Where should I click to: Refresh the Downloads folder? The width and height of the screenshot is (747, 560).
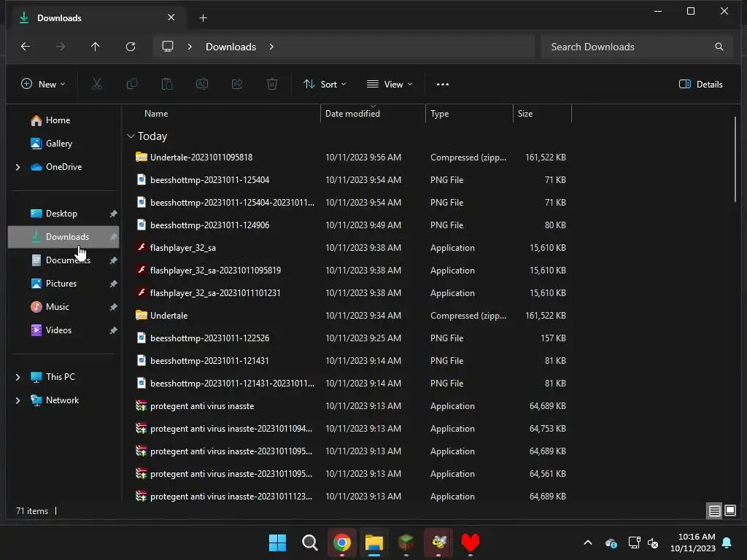131,46
